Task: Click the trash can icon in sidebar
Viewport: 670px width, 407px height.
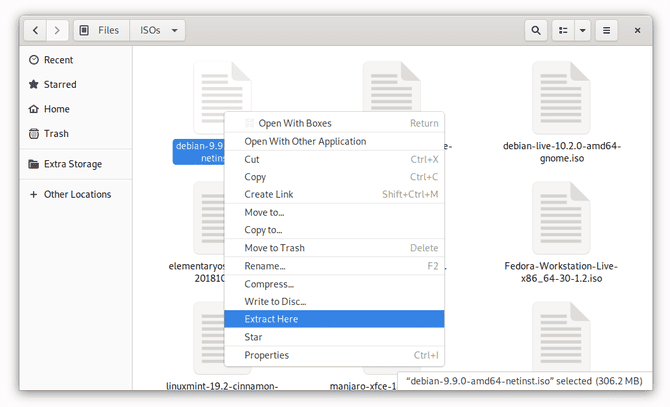Action: click(34, 134)
